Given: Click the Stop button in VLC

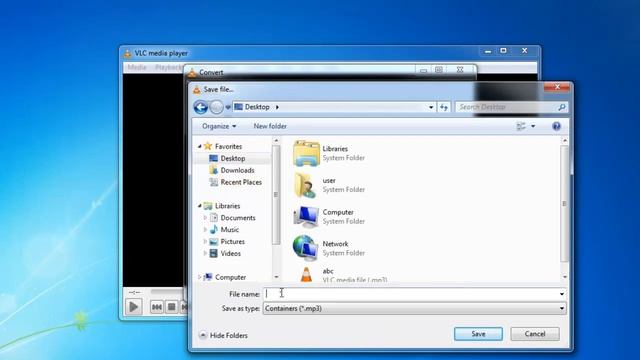Looking at the screenshot, I should (x=171, y=307).
